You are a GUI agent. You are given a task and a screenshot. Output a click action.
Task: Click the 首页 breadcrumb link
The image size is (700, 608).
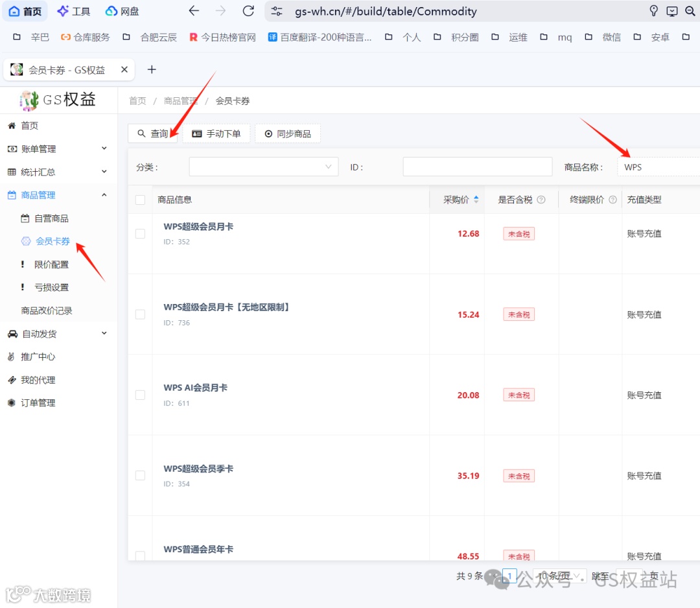point(137,101)
